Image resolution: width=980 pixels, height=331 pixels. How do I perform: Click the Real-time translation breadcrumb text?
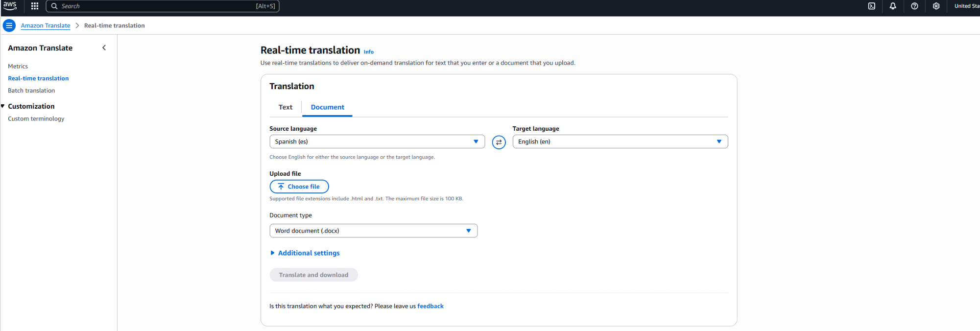[x=115, y=25]
